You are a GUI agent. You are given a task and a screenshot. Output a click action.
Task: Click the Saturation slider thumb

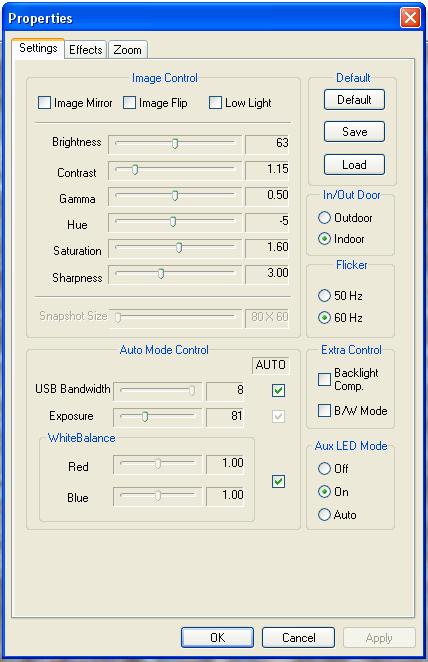pyautogui.click(x=179, y=247)
